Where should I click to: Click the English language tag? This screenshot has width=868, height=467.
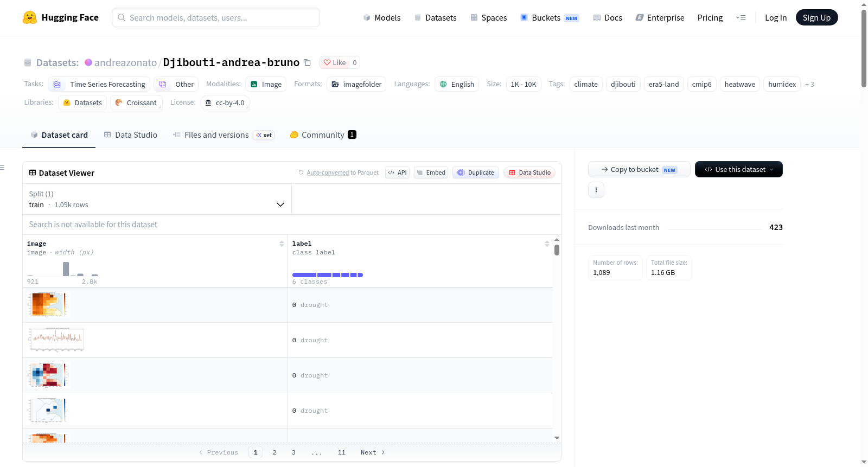pyautogui.click(x=457, y=84)
